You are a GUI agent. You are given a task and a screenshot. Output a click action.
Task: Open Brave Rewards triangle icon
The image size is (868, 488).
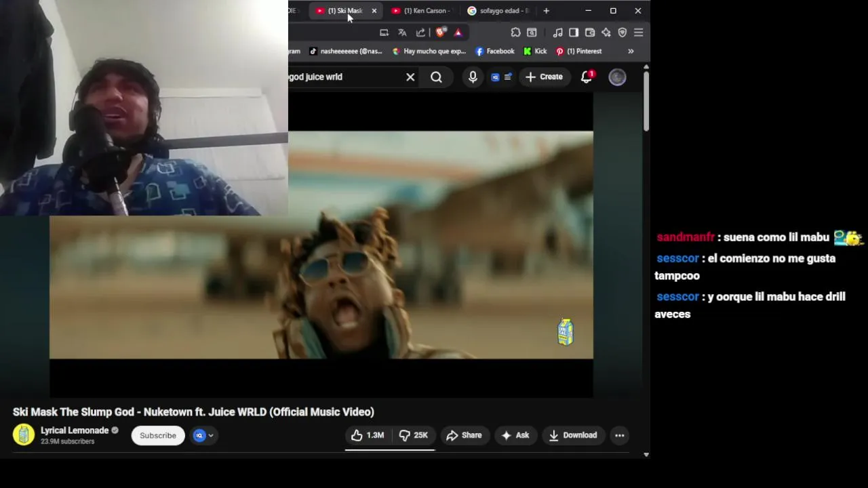[x=458, y=33]
